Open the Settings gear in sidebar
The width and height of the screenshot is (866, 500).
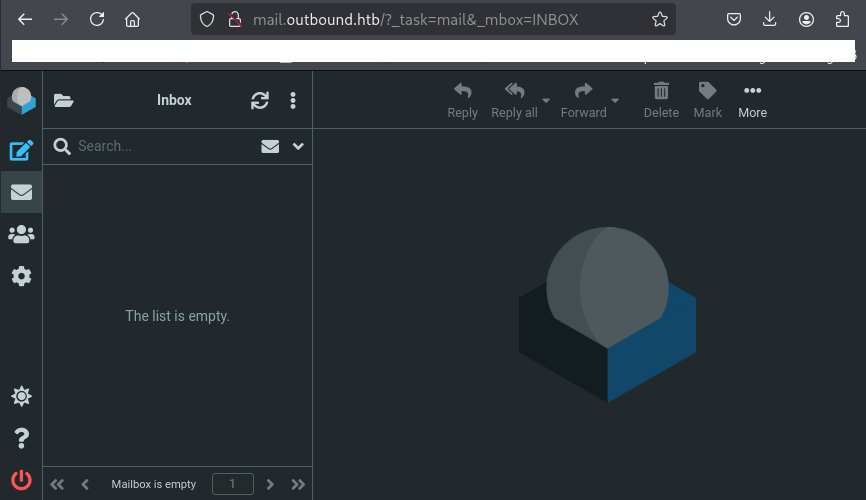click(x=21, y=276)
